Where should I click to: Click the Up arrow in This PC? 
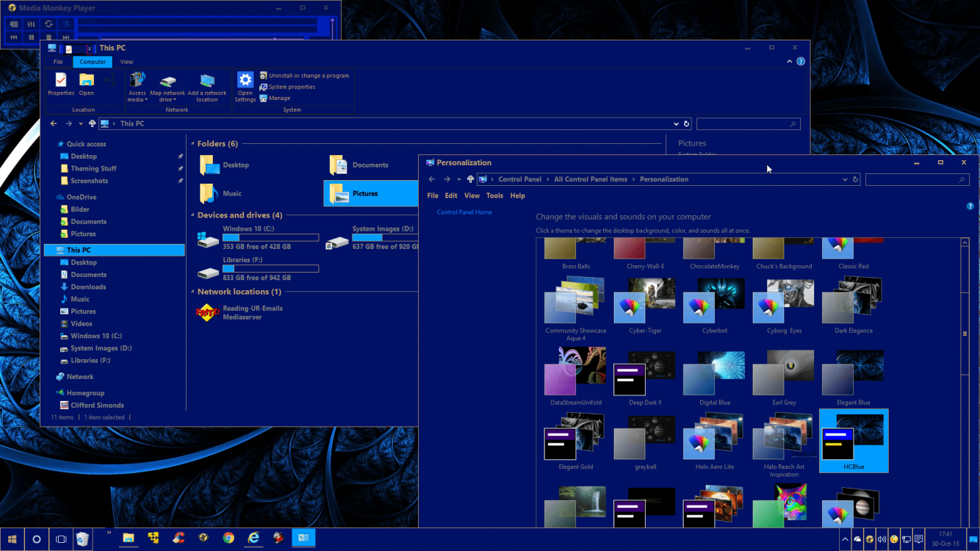[92, 123]
